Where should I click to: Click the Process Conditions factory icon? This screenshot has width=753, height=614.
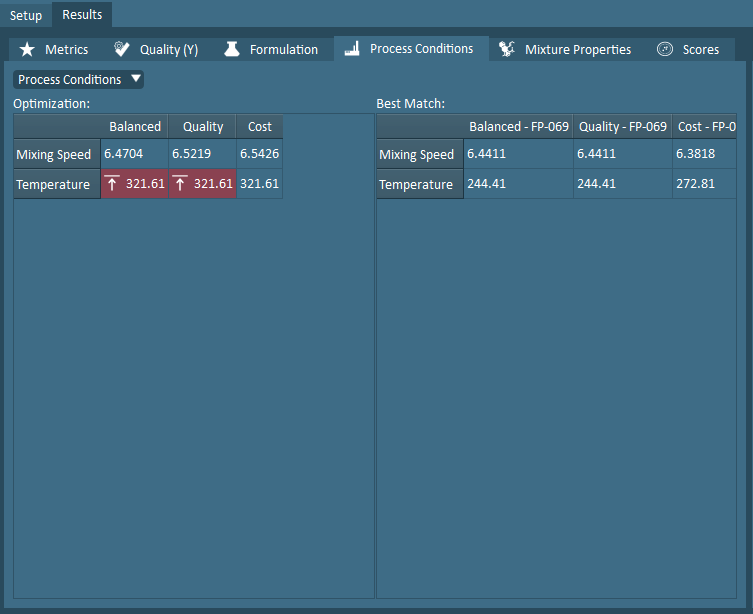tap(352, 49)
